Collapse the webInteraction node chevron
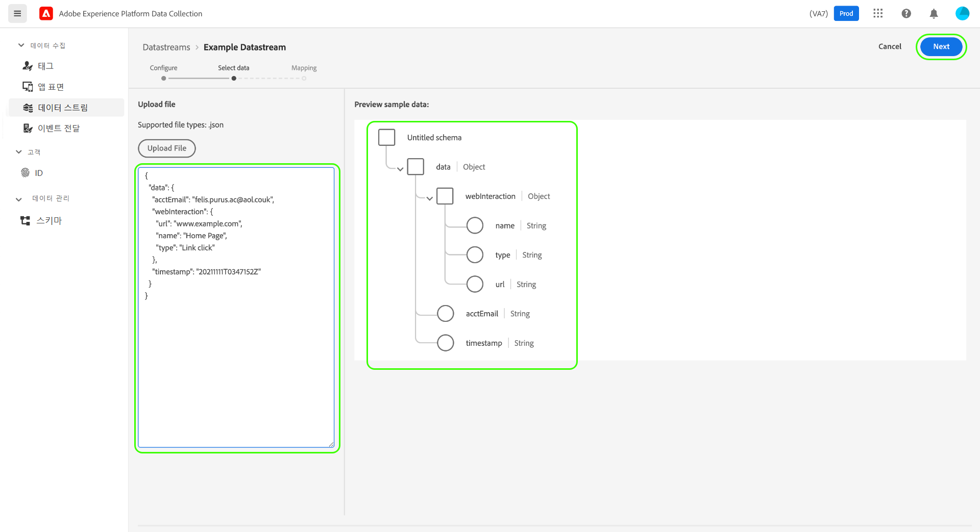This screenshot has width=980, height=532. (x=430, y=198)
